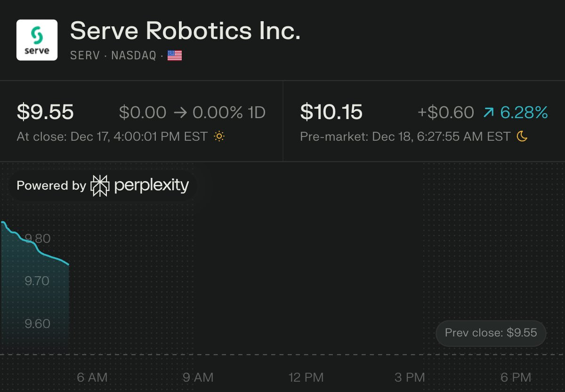Screen dimensions: 565x392
Task: Select the 12 PM time axis marker
Action: coord(306,377)
